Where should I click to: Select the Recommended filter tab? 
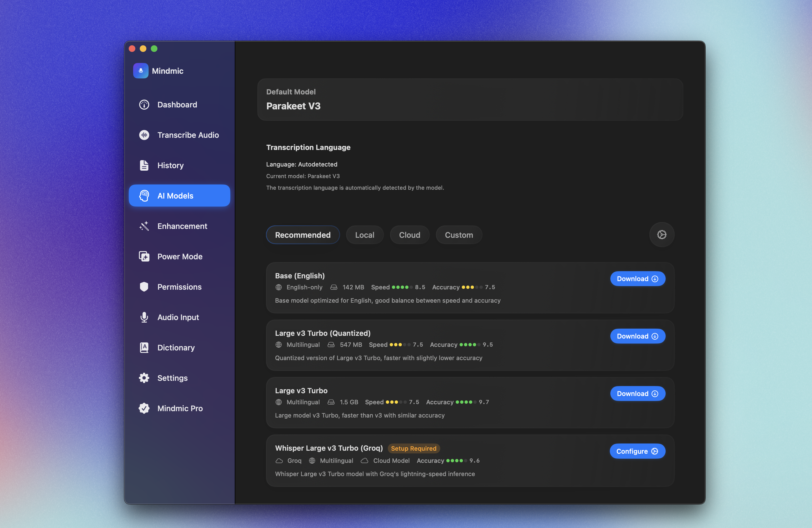pyautogui.click(x=303, y=235)
